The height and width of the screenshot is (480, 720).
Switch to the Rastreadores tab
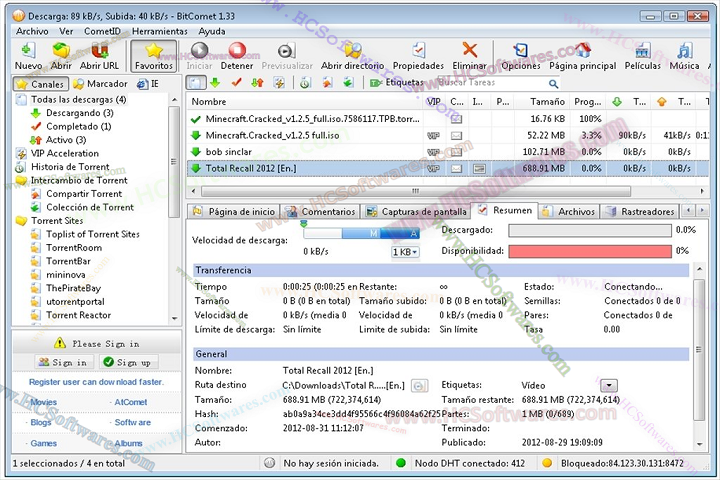pyautogui.click(x=640, y=212)
